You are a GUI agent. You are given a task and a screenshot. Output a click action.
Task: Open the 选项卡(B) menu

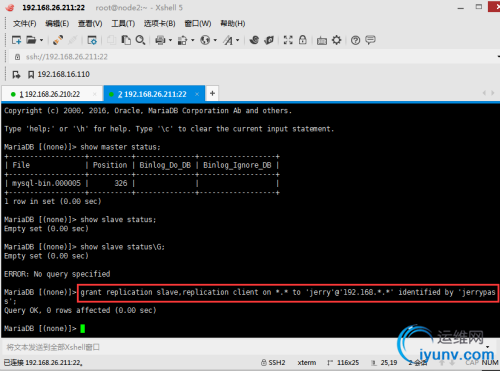click(x=160, y=23)
